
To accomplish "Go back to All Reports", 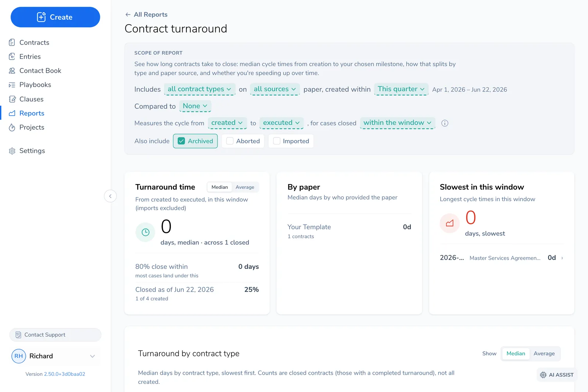I will [151, 15].
